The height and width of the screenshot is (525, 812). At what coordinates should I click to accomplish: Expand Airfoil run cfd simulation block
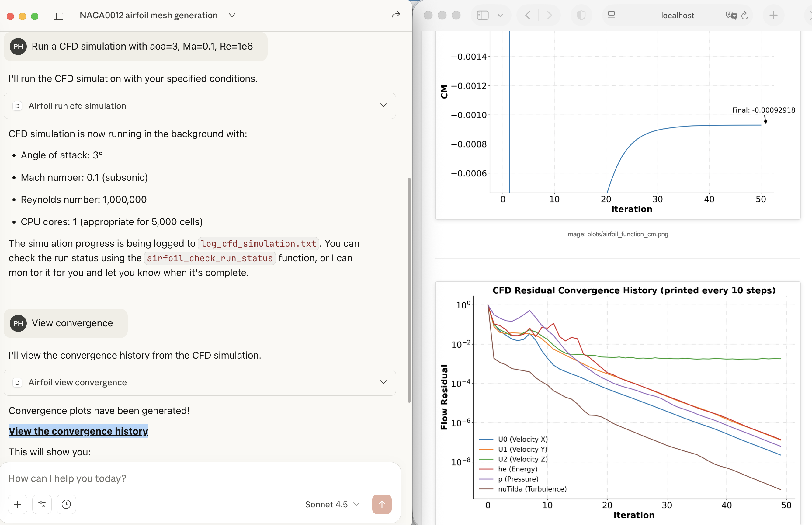pos(383,106)
